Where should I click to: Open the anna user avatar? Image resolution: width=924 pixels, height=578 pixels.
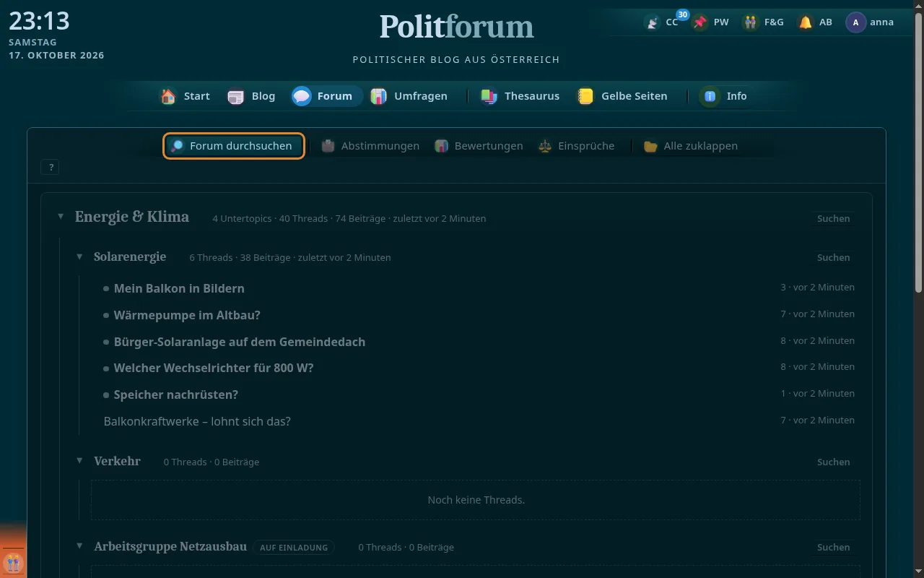[855, 22]
